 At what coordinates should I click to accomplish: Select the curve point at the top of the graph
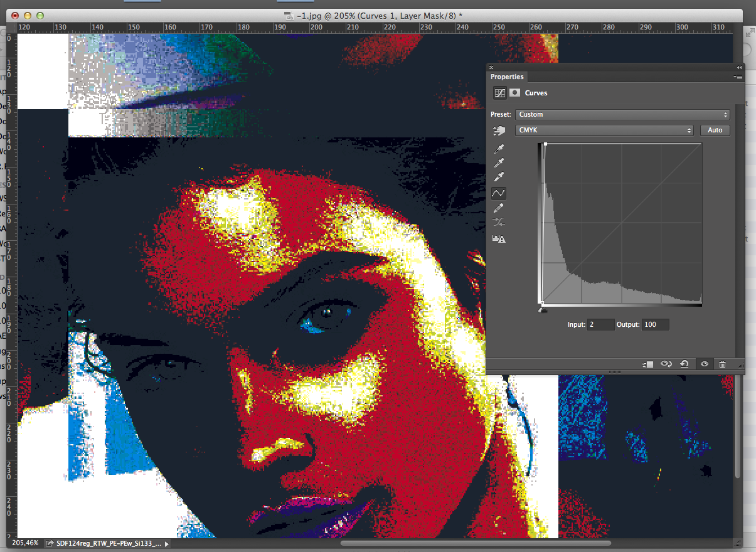coord(546,144)
